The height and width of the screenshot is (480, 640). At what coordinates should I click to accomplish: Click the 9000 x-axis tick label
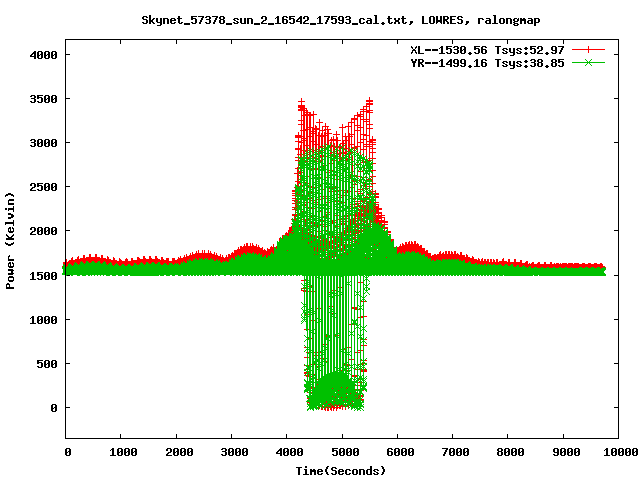(566, 452)
